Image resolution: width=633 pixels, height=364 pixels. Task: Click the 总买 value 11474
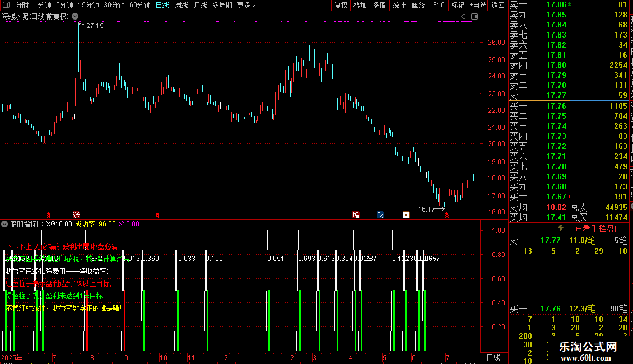click(616, 217)
